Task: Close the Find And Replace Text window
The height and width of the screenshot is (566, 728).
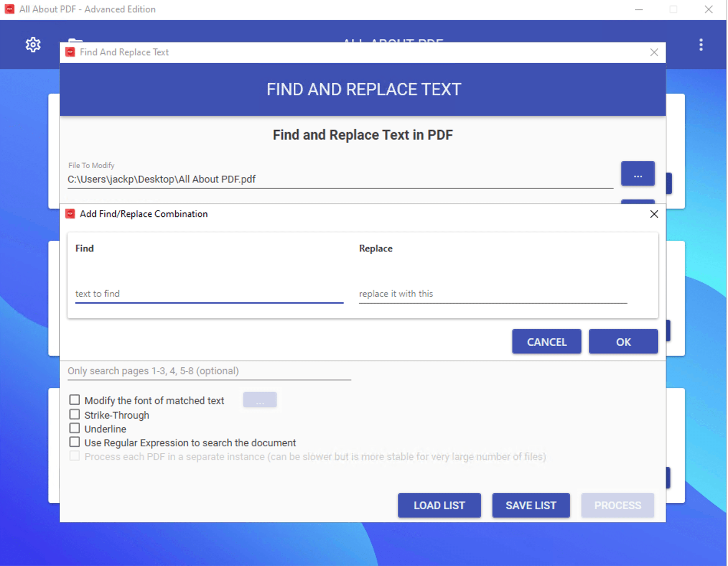Action: (654, 53)
